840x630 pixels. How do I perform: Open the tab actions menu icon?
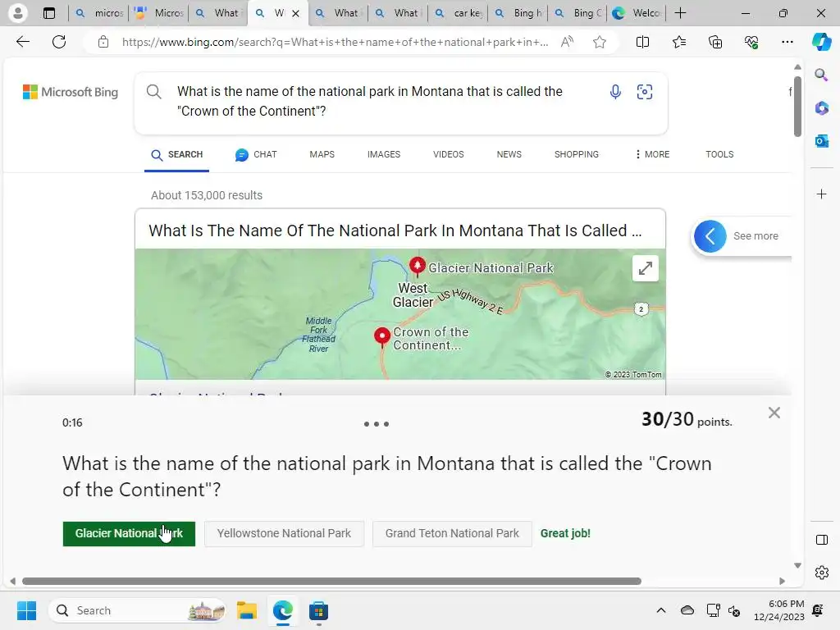[49, 13]
